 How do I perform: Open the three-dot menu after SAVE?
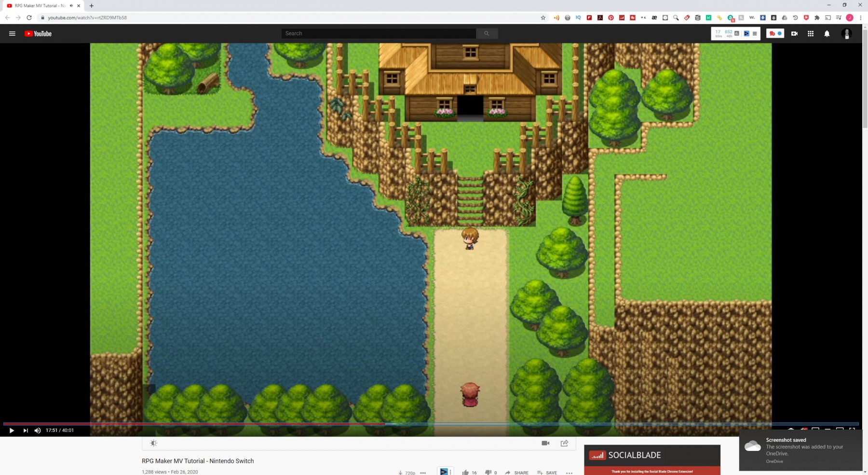(x=569, y=473)
